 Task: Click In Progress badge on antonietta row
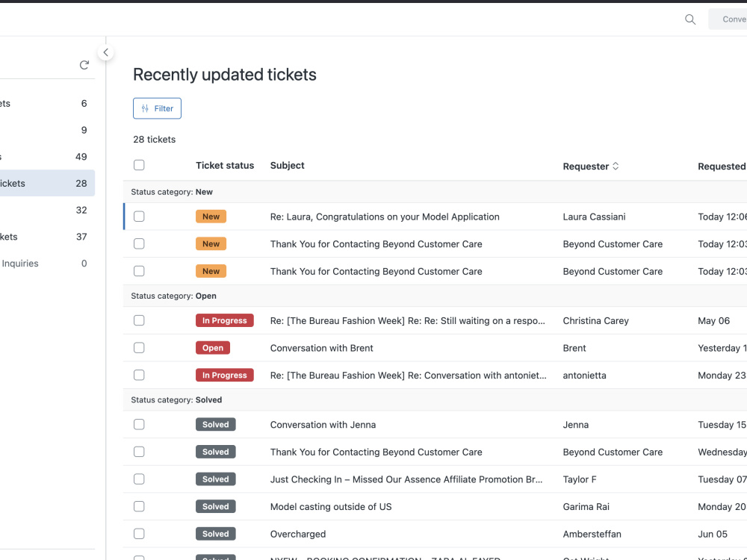click(x=224, y=376)
